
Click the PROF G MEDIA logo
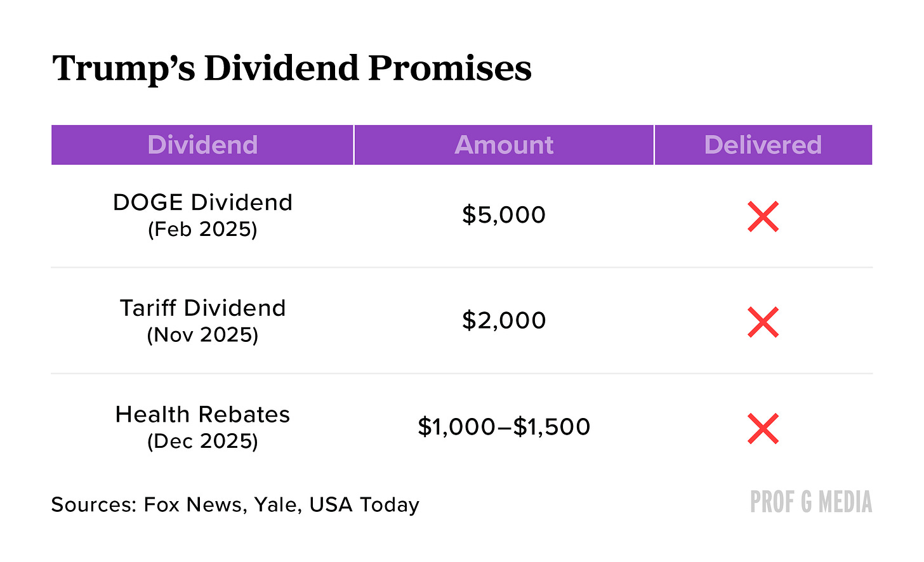click(x=811, y=502)
